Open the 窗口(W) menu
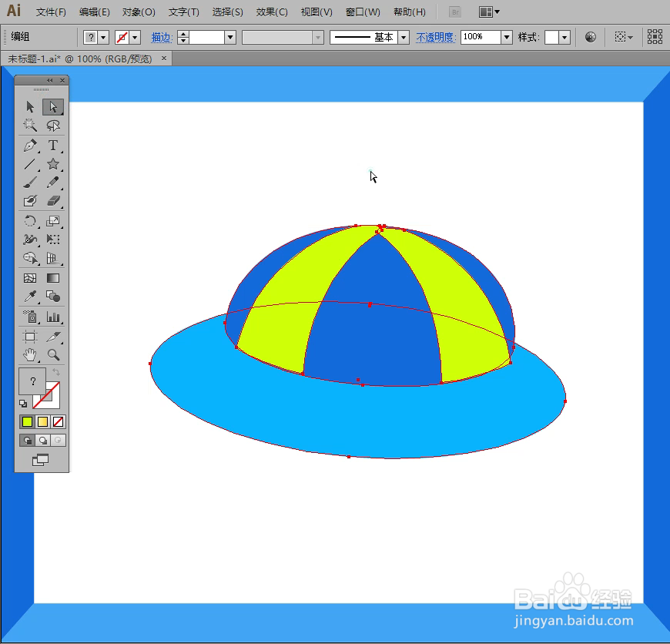Viewport: 670px width, 644px height. pos(363,12)
